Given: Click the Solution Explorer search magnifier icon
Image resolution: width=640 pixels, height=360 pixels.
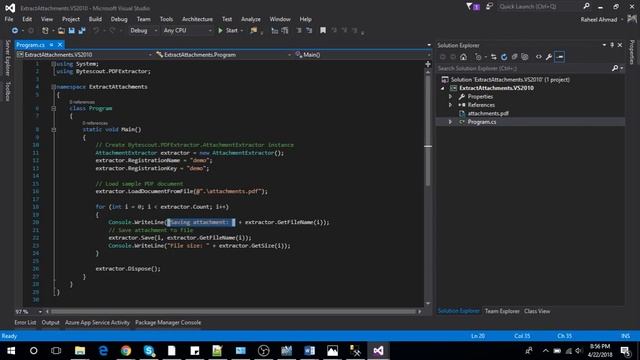Looking at the screenshot, I should click(x=615, y=68).
